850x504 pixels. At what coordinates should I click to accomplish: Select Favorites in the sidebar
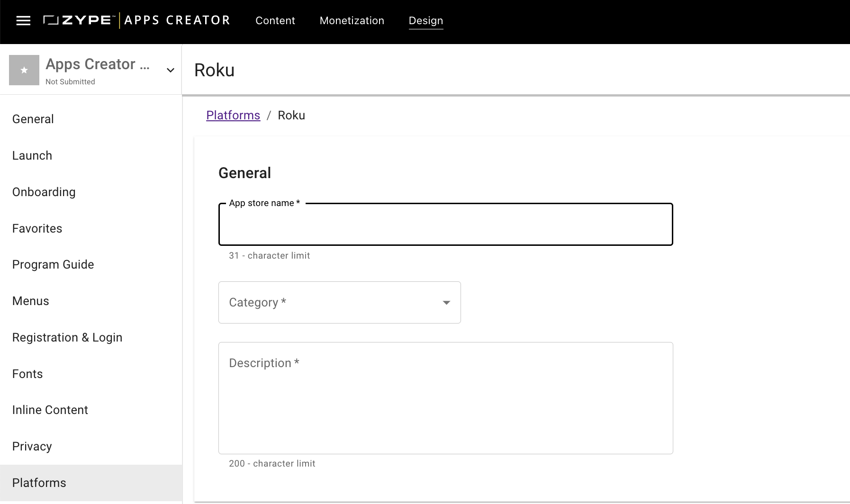[91, 228]
